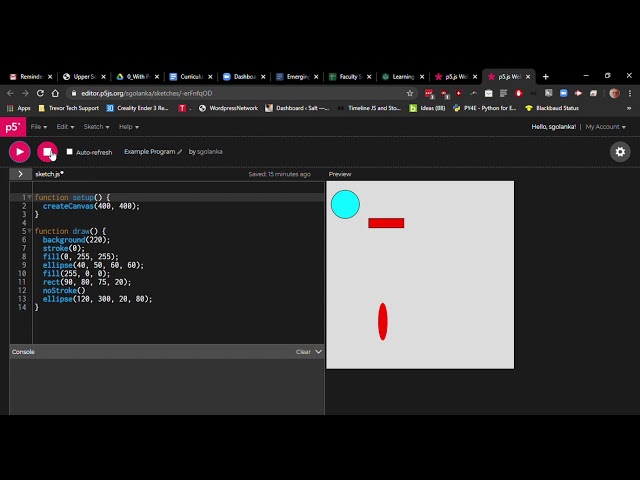The image size is (640, 480).
Task: Open the Help menu
Action: pyautogui.click(x=129, y=127)
